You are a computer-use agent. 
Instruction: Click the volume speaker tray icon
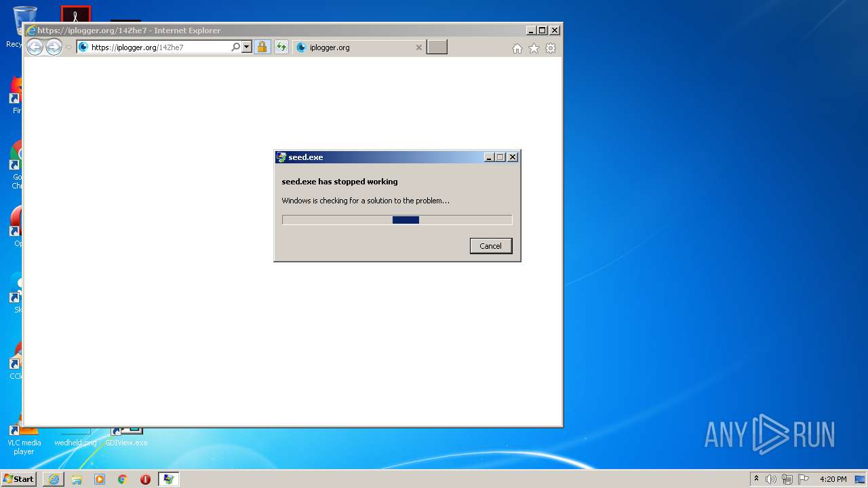tap(770, 479)
